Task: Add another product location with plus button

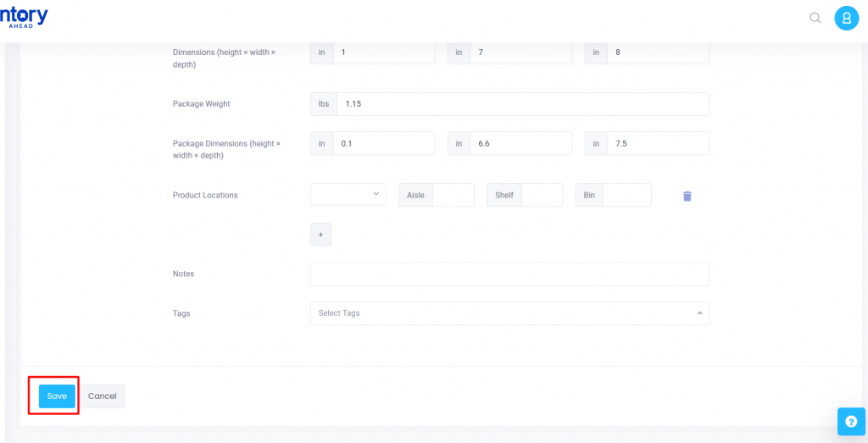Action: click(320, 235)
